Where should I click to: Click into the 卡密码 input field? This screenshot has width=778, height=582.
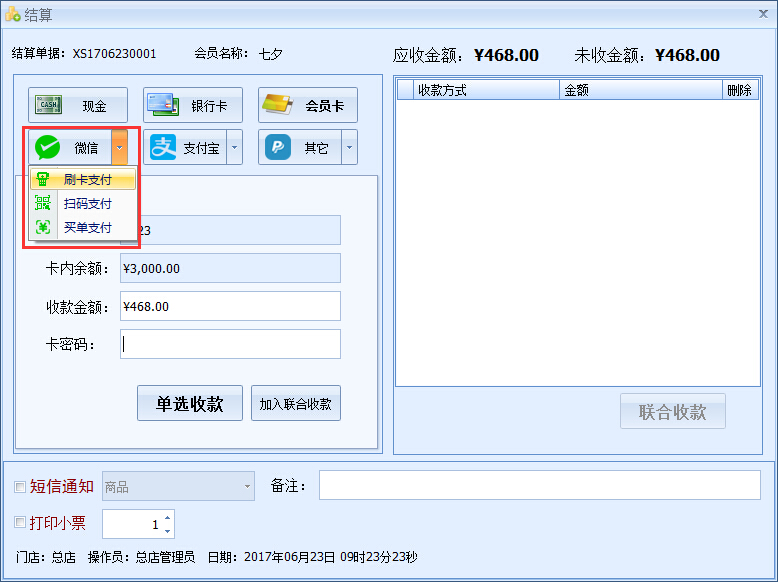tap(230, 344)
